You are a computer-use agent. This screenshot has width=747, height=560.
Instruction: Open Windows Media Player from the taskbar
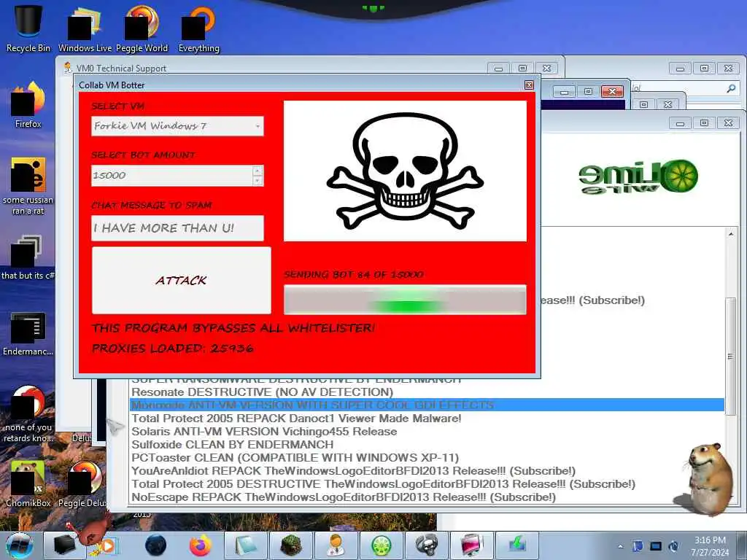click(108, 545)
